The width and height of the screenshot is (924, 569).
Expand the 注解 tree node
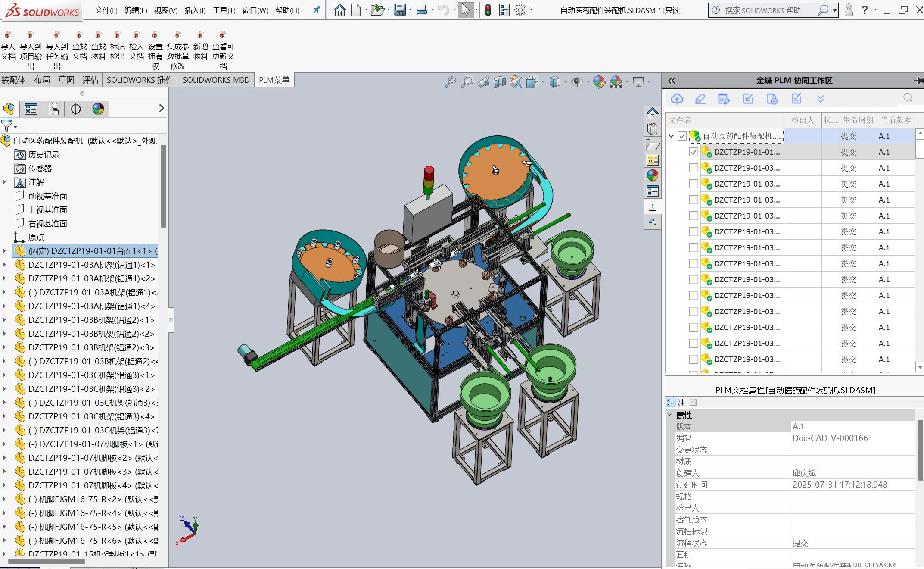[x=4, y=182]
